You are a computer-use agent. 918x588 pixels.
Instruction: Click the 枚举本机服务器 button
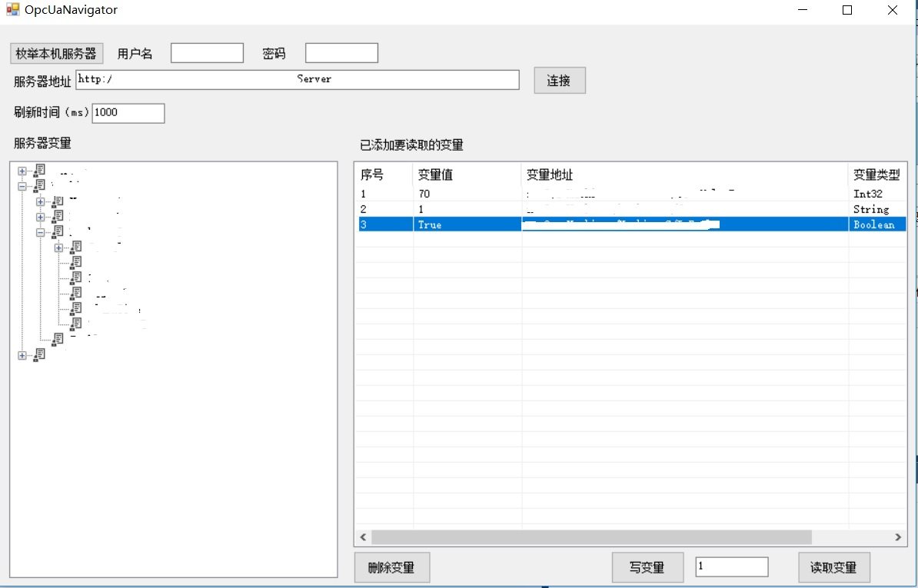coord(56,54)
